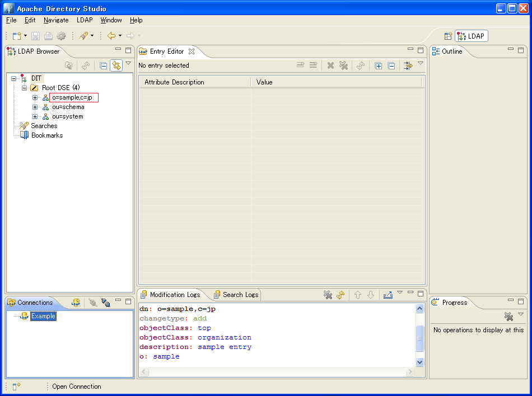Click the Reload icon in Entry Editor toolbar

coord(361,65)
